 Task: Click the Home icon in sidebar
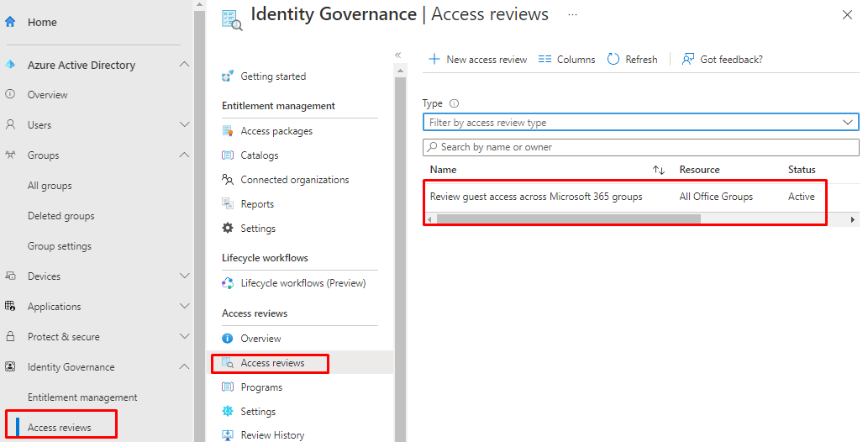pos(11,23)
